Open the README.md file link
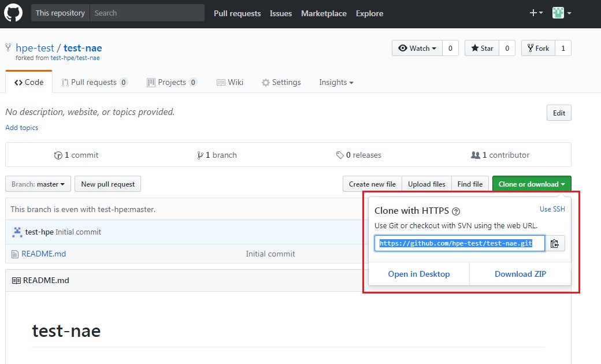This screenshot has height=364, width=601. [44, 254]
